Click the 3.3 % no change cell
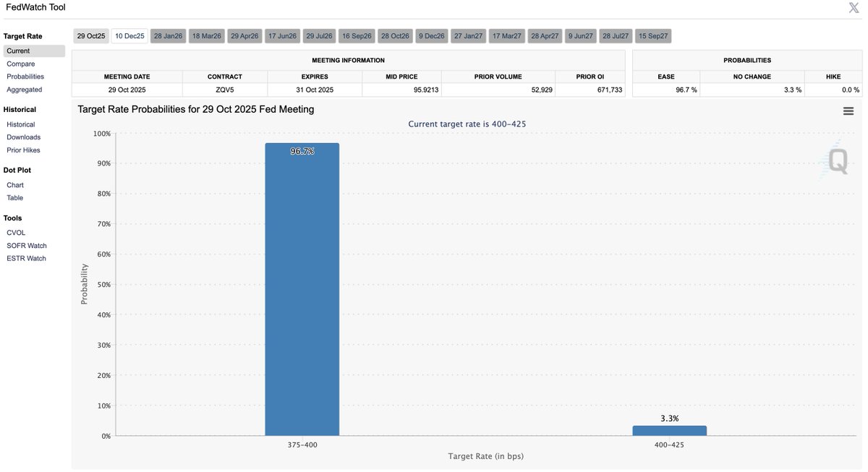The height and width of the screenshot is (472, 868). click(x=752, y=90)
